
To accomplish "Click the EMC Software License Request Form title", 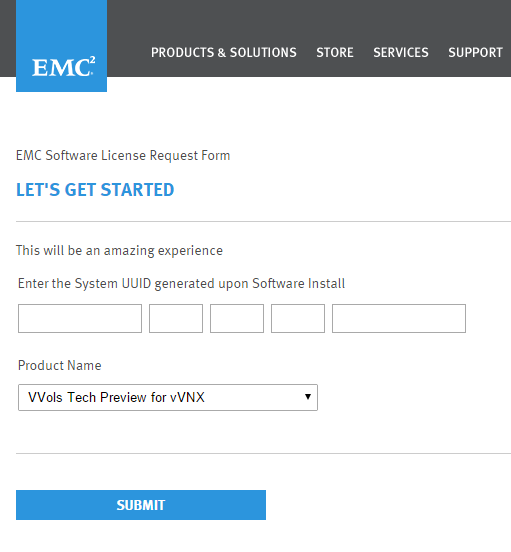I will tap(123, 156).
